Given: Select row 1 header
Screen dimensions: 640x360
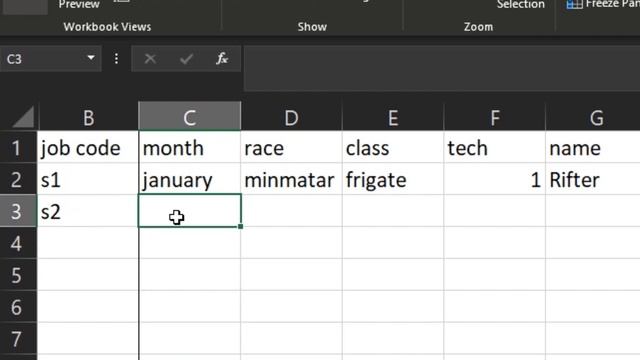Looking at the screenshot, I should point(18,147).
